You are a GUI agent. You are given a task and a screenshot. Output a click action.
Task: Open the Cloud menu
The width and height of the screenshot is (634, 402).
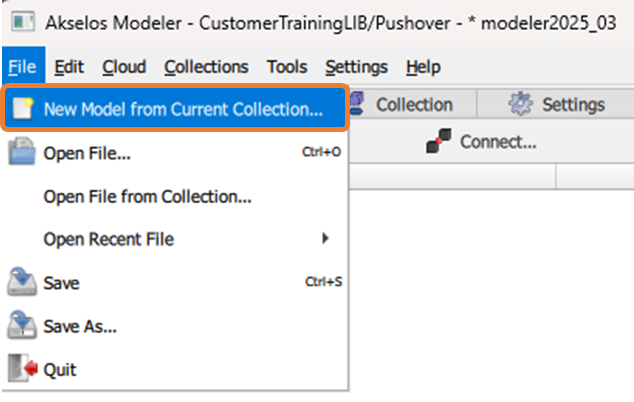coord(124,67)
